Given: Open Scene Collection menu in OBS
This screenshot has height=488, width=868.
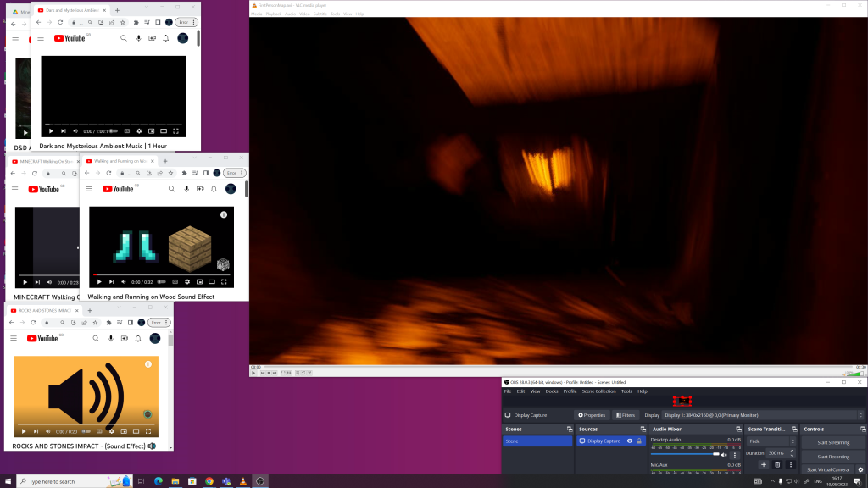Looking at the screenshot, I should coord(598,391).
